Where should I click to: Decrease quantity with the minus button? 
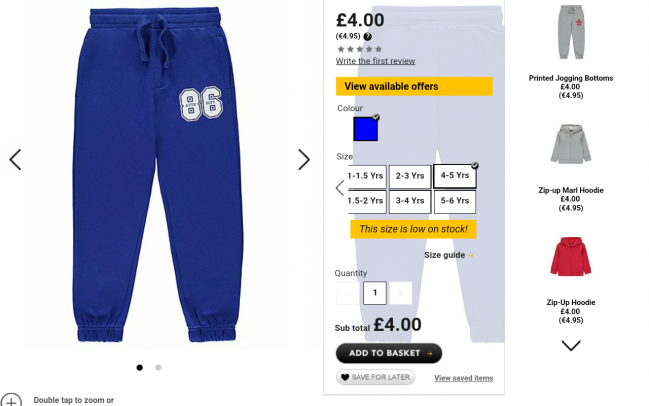tap(348, 293)
